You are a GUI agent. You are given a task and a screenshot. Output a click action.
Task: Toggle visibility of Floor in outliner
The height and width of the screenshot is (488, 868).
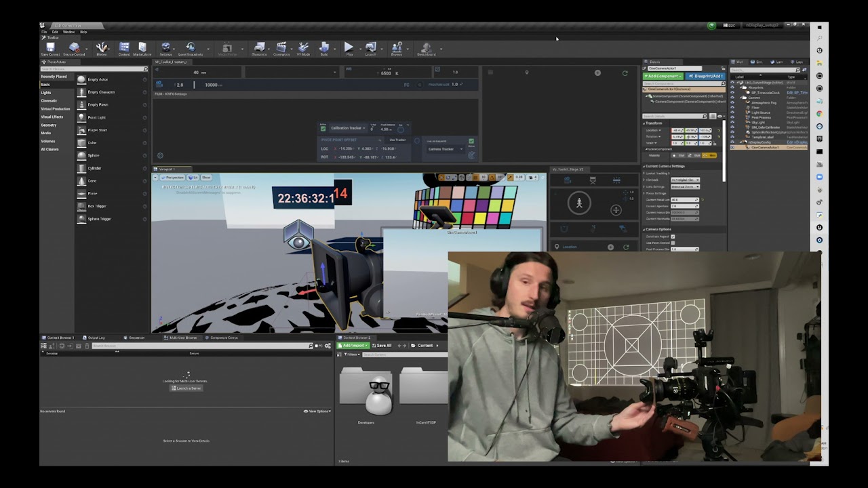[x=732, y=108]
